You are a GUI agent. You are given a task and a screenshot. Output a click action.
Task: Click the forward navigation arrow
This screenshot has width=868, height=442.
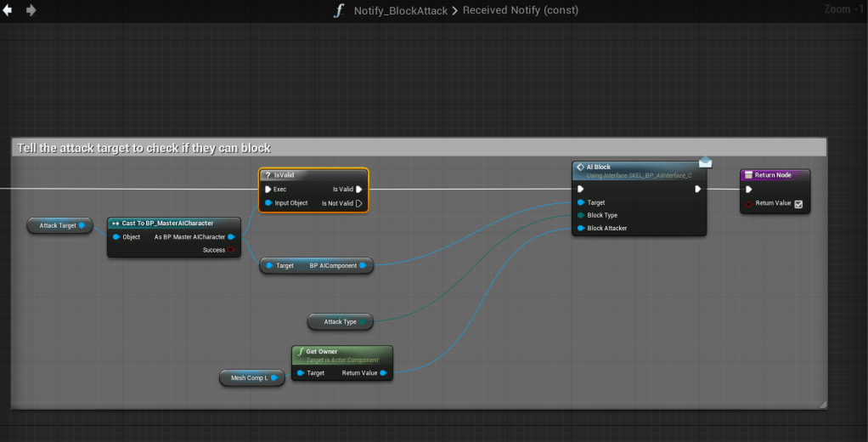31,10
